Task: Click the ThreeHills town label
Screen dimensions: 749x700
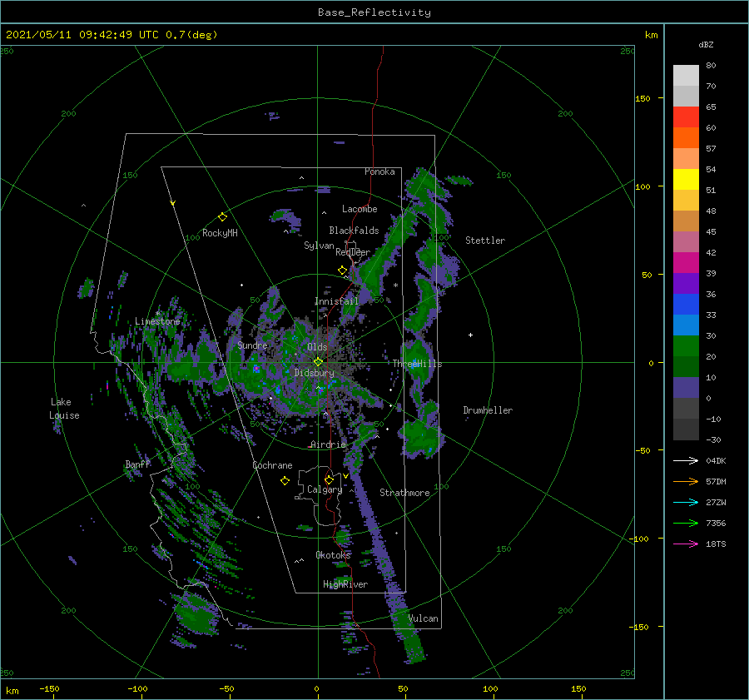Action: click(418, 364)
